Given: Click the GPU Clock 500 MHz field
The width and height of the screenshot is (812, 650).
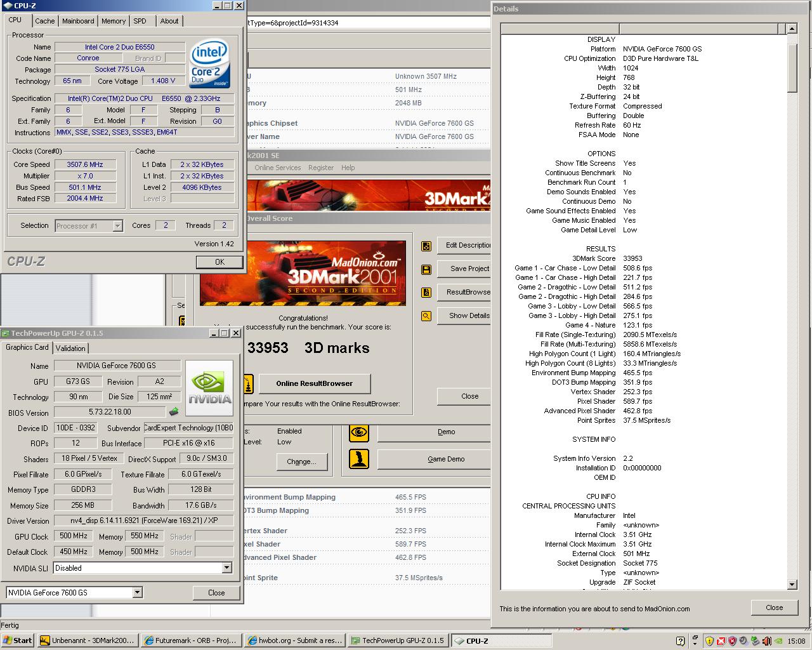Looking at the screenshot, I should pos(74,536).
